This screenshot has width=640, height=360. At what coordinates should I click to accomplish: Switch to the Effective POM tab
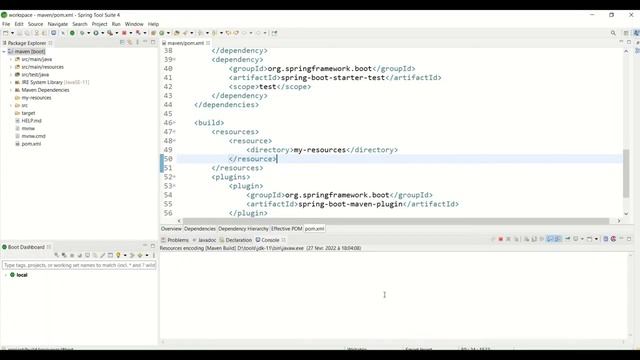tap(287, 229)
